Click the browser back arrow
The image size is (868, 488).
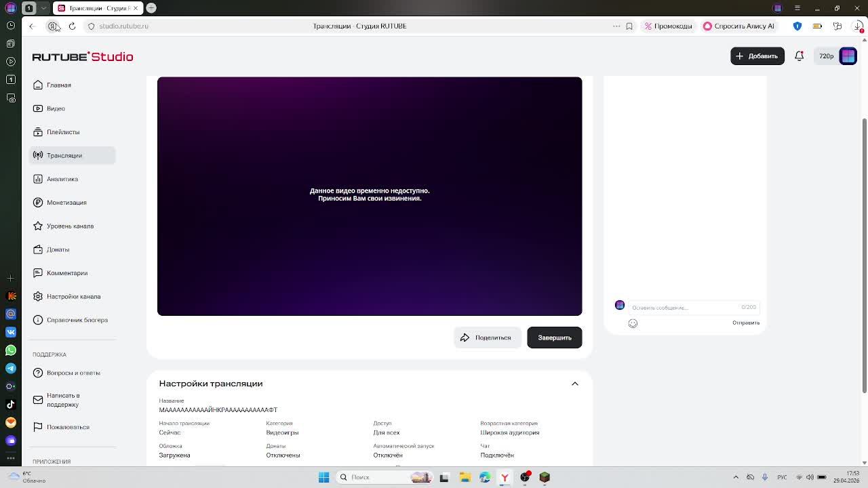(31, 26)
